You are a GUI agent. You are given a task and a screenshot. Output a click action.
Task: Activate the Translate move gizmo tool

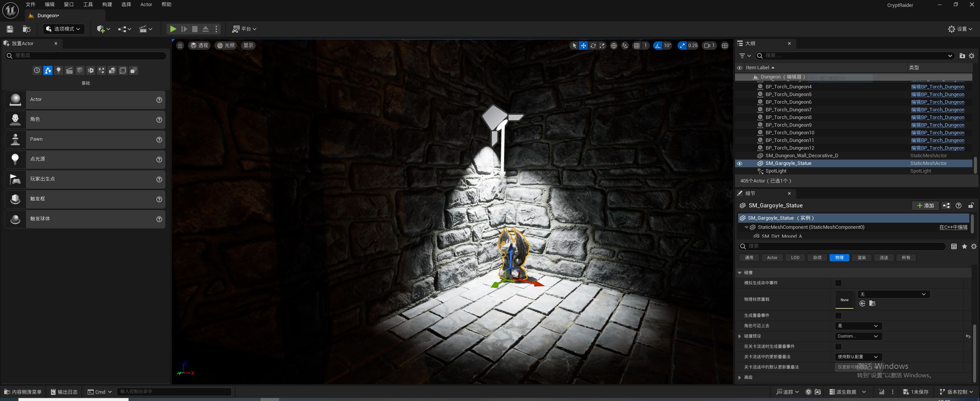pyautogui.click(x=583, y=46)
